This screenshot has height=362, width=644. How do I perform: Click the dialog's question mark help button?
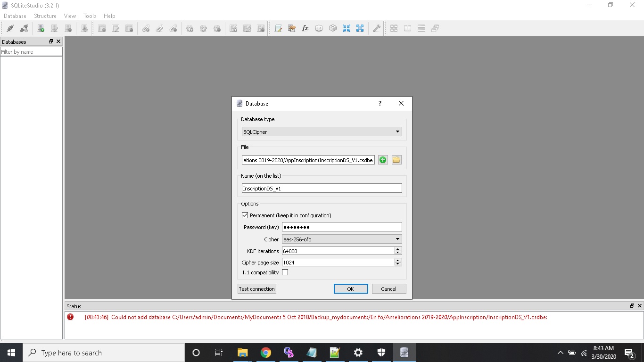380,103
